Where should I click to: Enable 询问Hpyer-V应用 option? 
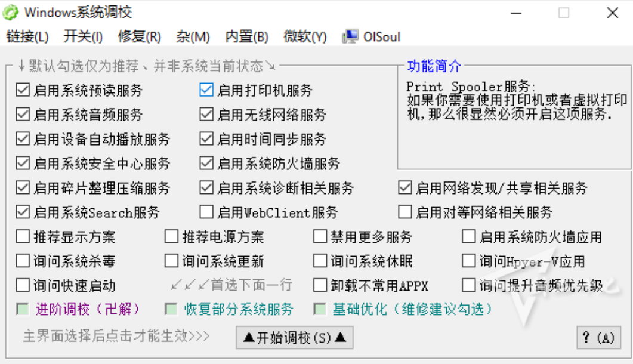[469, 261]
